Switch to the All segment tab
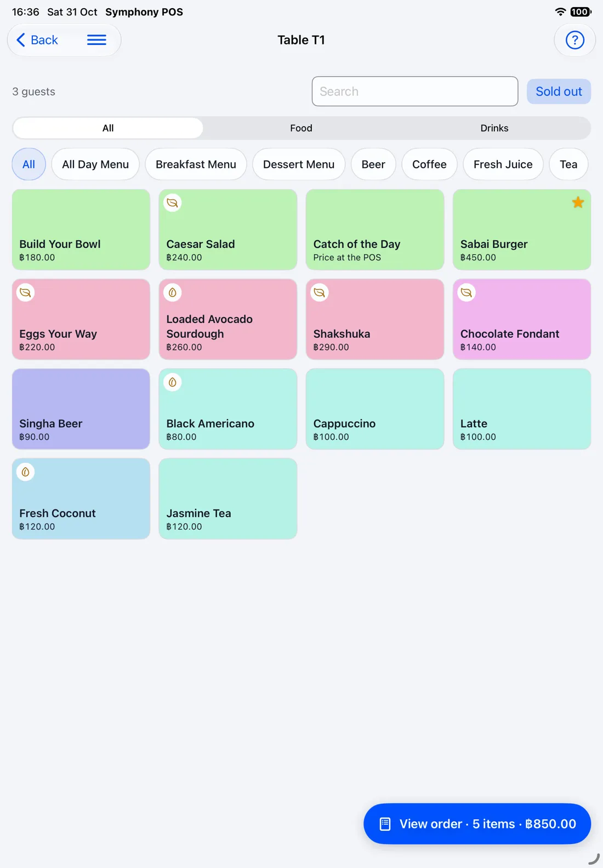This screenshot has height=868, width=603. pos(108,128)
